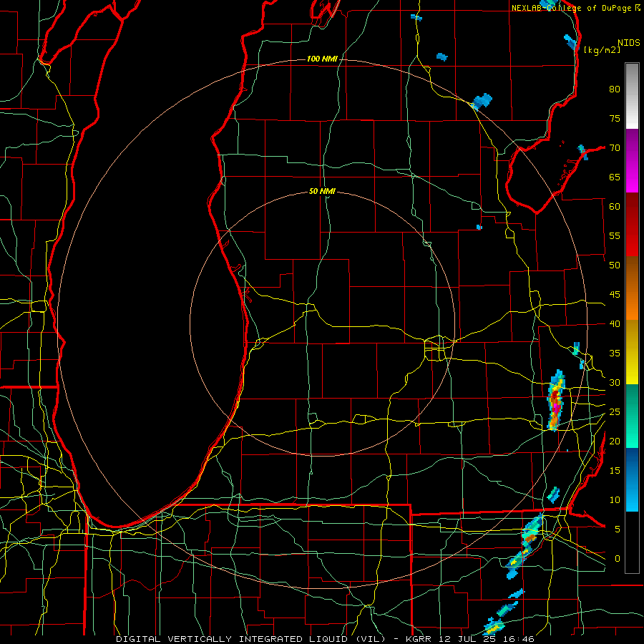Screen dimensions: 644x644
Task: Click the 65 value on the color scale
Action: point(615,177)
